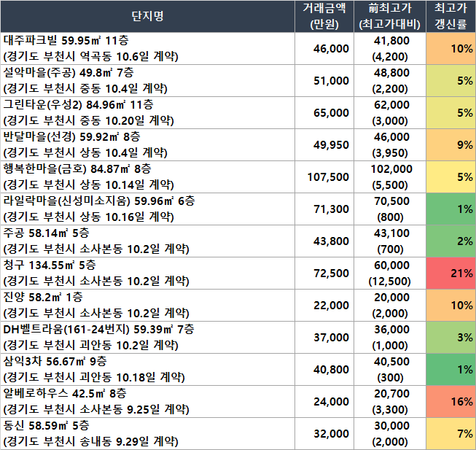Image resolution: width=476 pixels, height=450 pixels.
Task: Click the 32,000 amount cell
Action: [324, 434]
